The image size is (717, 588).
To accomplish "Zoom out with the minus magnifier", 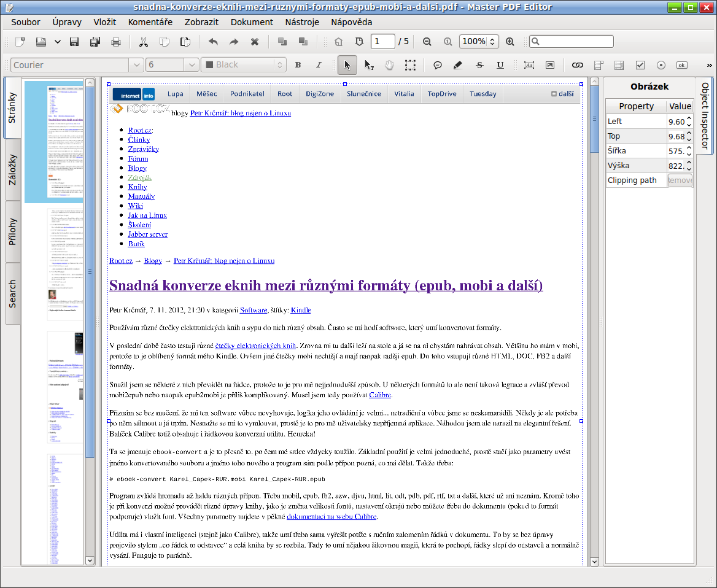I will [x=427, y=42].
